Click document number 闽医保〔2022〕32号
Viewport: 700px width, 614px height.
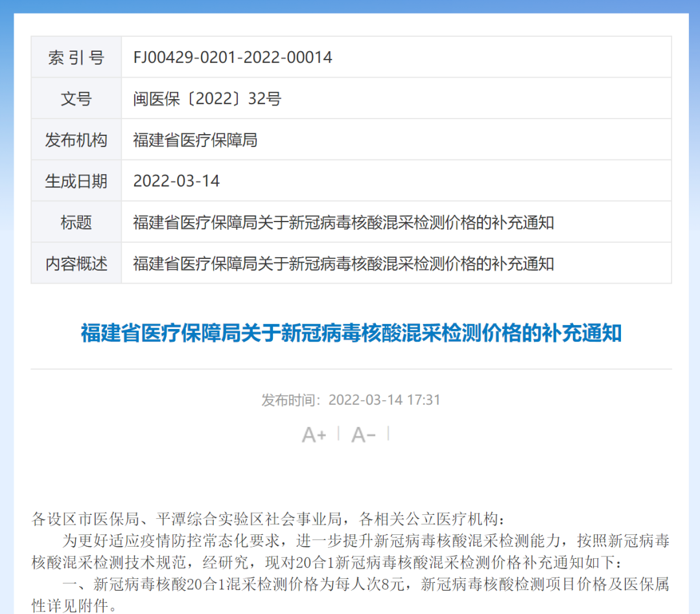(x=207, y=99)
